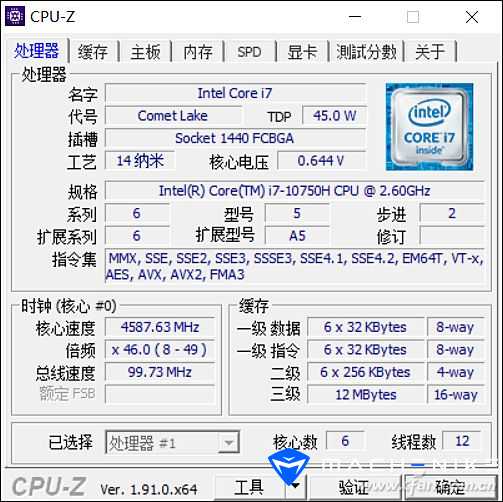Click the Intel Core i7 logo badge

pyautogui.click(x=429, y=127)
